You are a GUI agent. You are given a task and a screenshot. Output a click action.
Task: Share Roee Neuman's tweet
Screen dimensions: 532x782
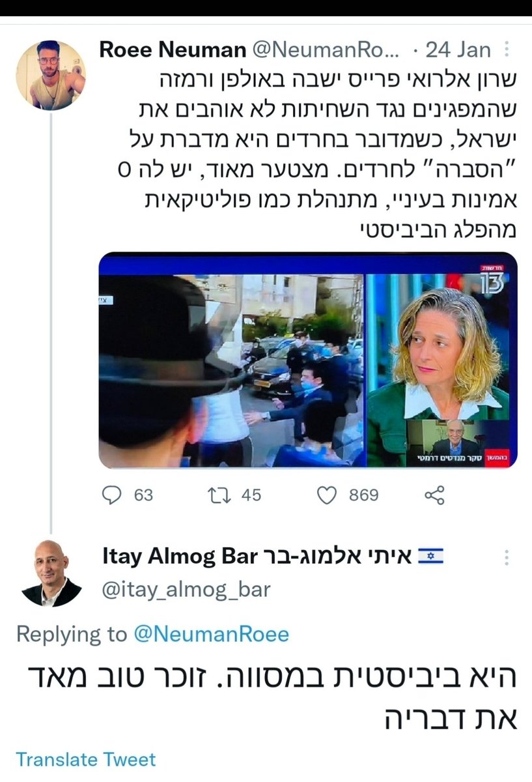pos(434,495)
